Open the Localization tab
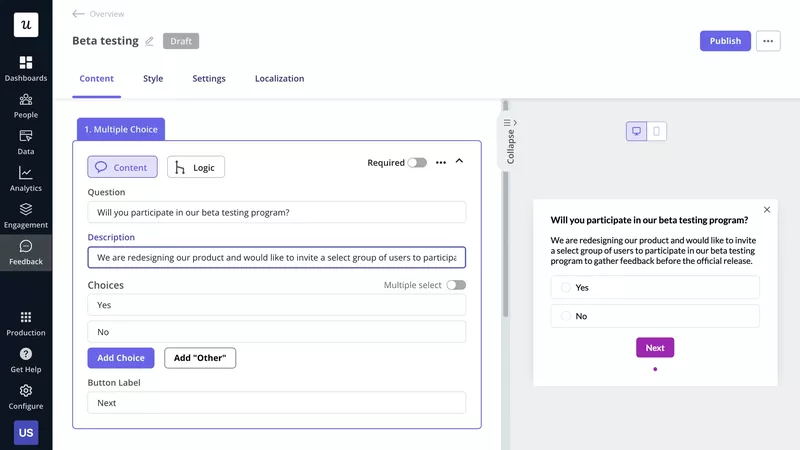 [x=280, y=79]
